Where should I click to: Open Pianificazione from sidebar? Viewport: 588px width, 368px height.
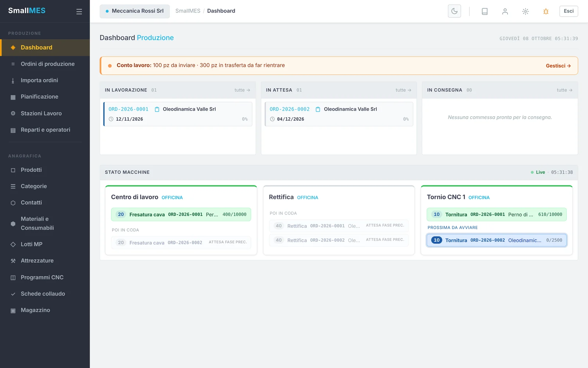[x=45, y=97]
